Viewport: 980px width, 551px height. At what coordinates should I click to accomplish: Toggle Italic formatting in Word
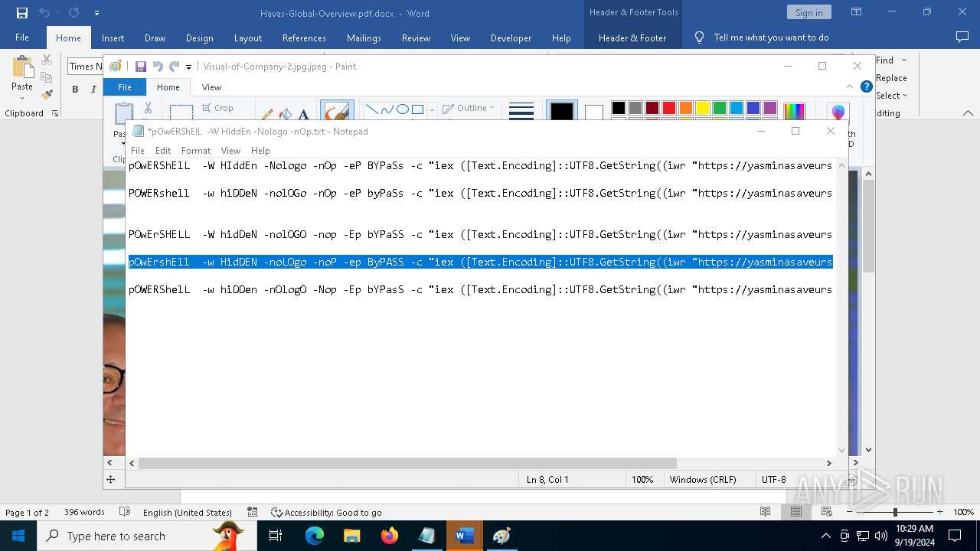tap(93, 90)
